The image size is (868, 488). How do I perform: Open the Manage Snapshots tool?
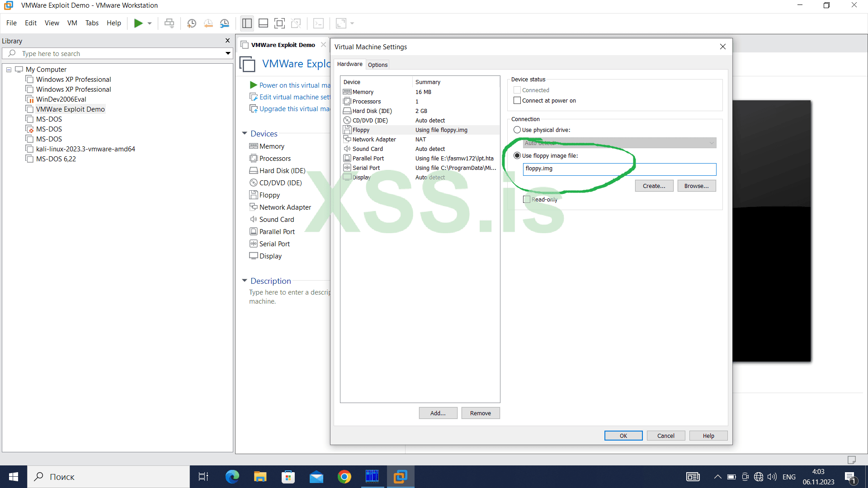[x=225, y=23]
